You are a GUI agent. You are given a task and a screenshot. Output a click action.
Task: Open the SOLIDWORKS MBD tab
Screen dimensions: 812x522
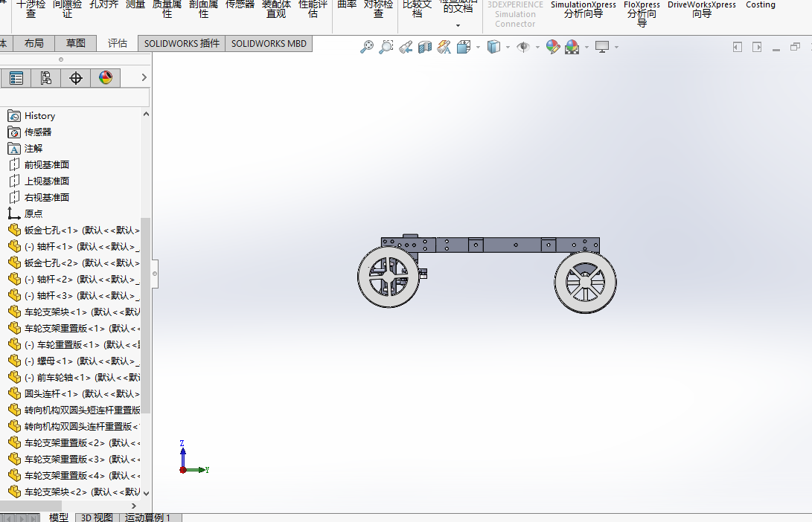tap(269, 43)
